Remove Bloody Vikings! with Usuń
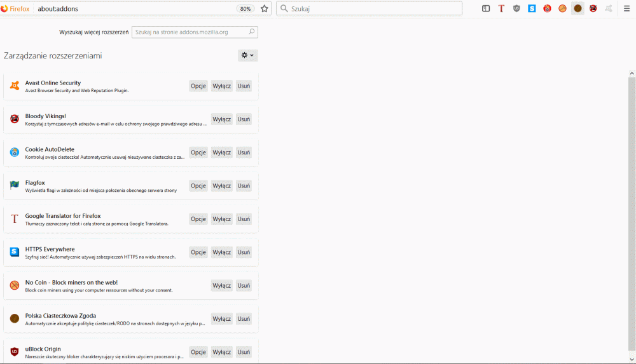 pyautogui.click(x=244, y=119)
